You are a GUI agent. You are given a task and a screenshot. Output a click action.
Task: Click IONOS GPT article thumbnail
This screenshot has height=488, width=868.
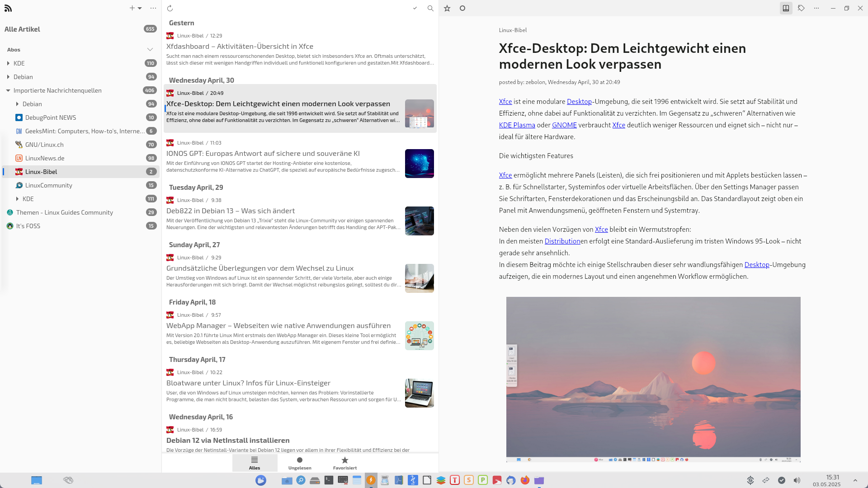click(x=420, y=164)
